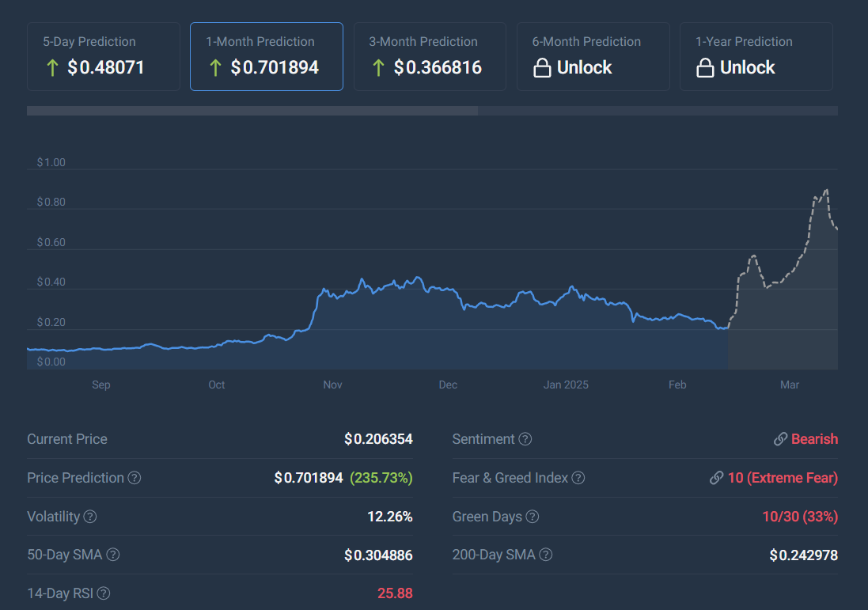Click the dashed forecast peak in March
Viewport: 868px width, 610px height.
point(826,191)
